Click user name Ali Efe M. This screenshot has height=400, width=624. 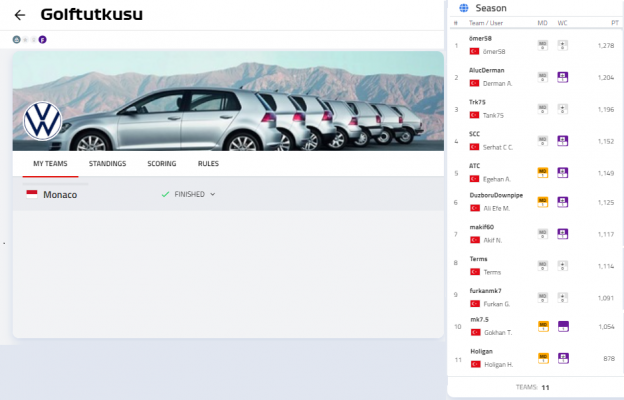pos(497,209)
